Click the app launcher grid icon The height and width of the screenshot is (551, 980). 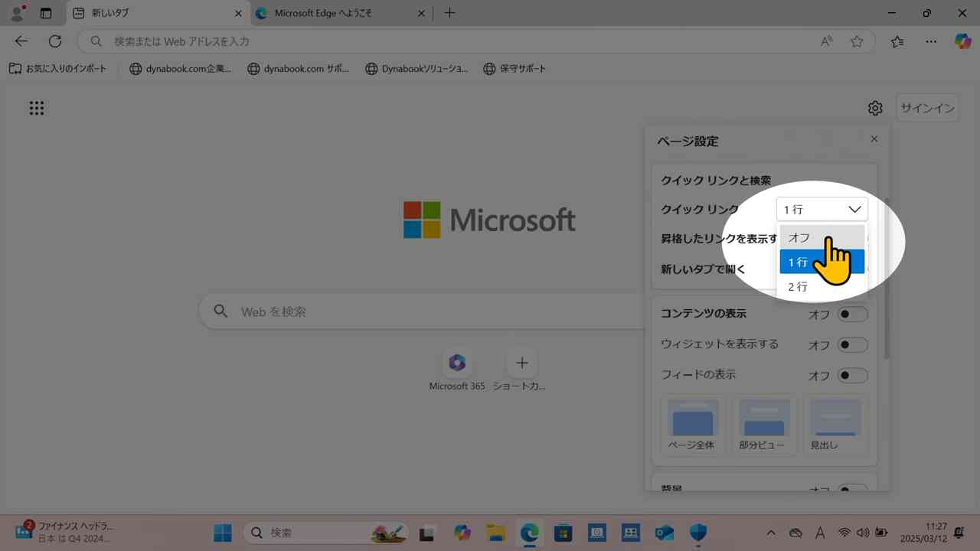36,107
